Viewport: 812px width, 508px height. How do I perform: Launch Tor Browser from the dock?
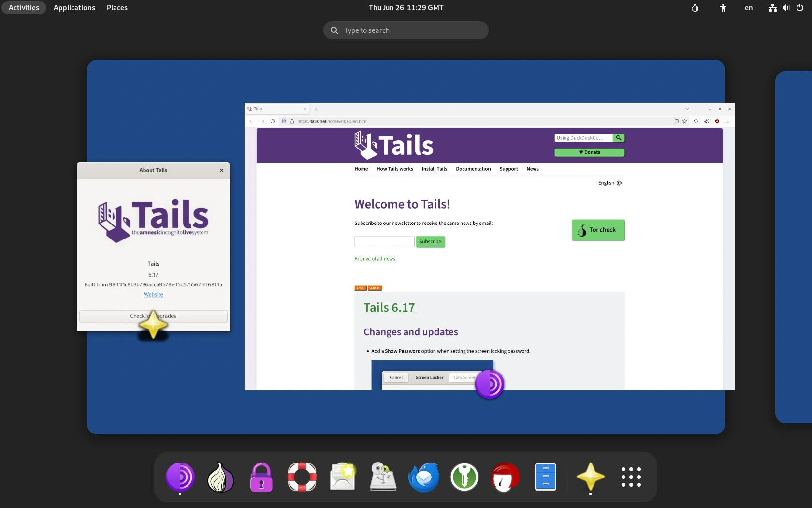pos(180,477)
